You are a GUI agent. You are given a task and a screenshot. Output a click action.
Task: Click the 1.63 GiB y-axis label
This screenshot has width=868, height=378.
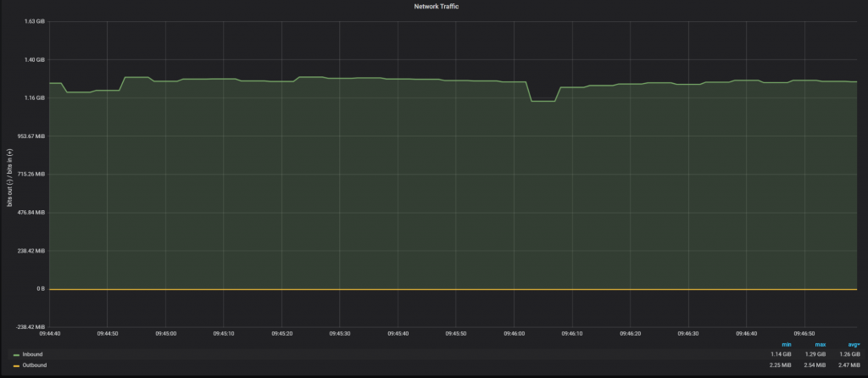pos(35,21)
